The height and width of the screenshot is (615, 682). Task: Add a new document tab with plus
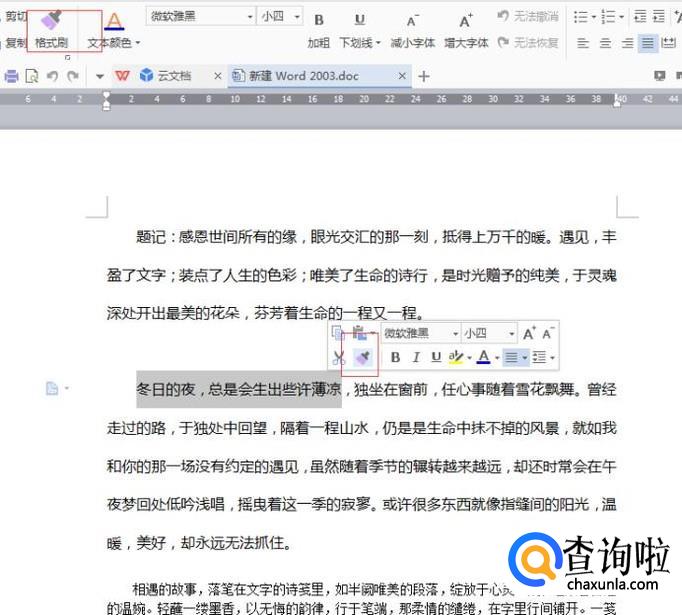point(424,77)
